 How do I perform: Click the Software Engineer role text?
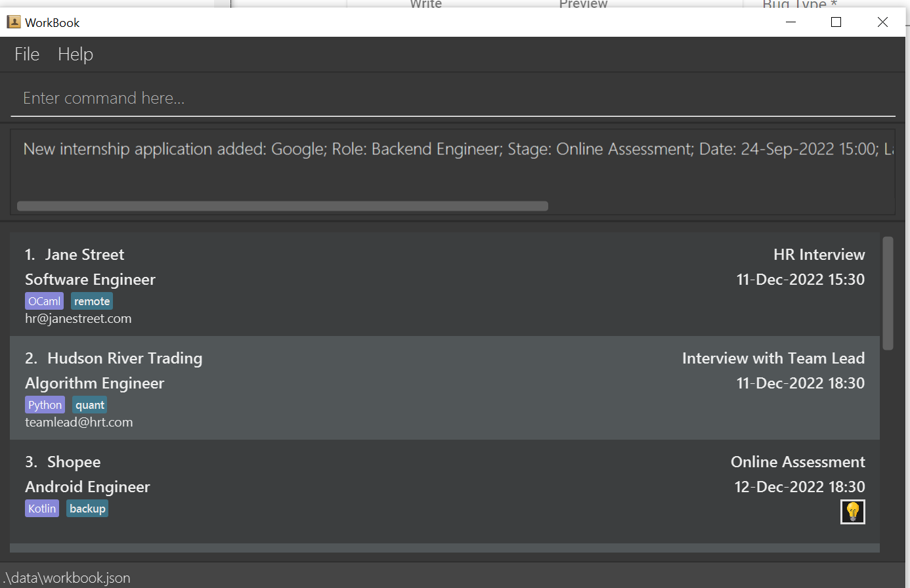tap(91, 280)
